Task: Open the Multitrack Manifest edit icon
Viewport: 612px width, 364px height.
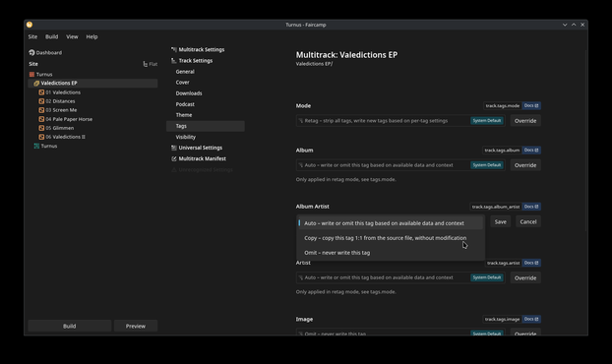Action: [x=174, y=158]
